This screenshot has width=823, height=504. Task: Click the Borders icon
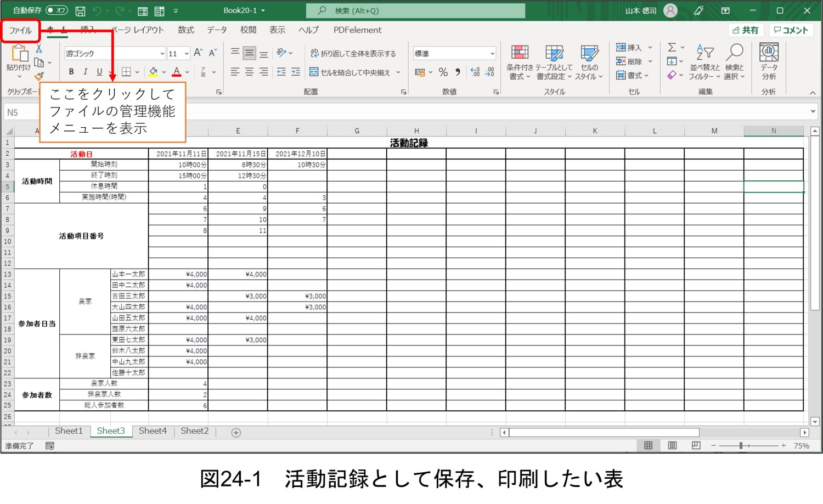coord(126,72)
